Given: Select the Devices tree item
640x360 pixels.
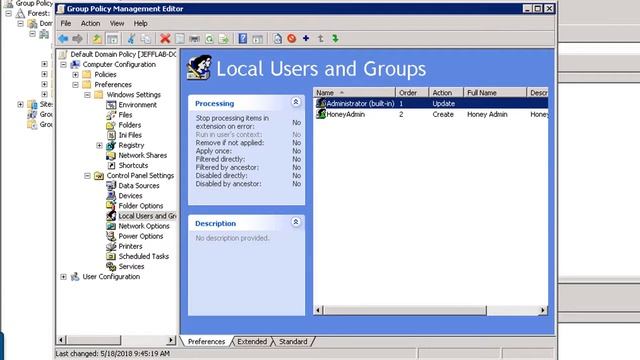Looking at the screenshot, I should point(130,196).
